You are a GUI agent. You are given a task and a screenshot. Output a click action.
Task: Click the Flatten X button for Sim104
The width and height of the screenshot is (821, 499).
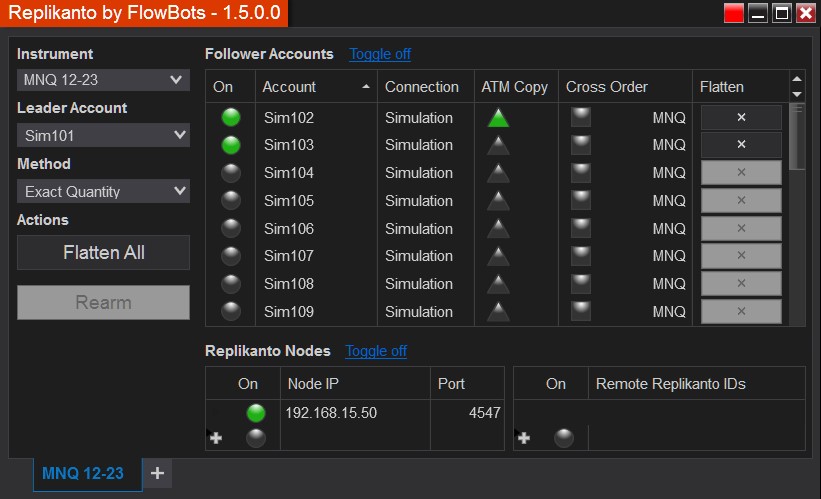tap(741, 172)
